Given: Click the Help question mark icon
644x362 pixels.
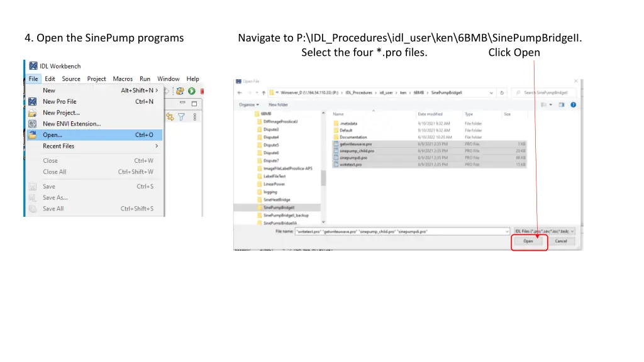Looking at the screenshot, I should 574,105.
